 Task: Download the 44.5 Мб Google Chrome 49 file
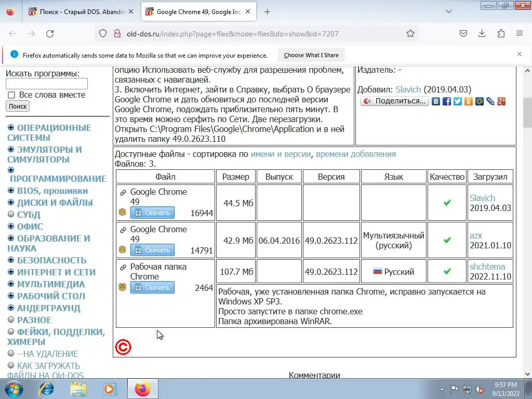click(x=152, y=212)
